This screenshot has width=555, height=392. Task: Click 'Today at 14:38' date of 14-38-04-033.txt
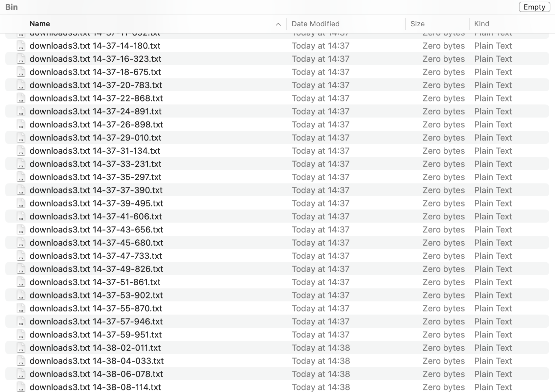[321, 361]
